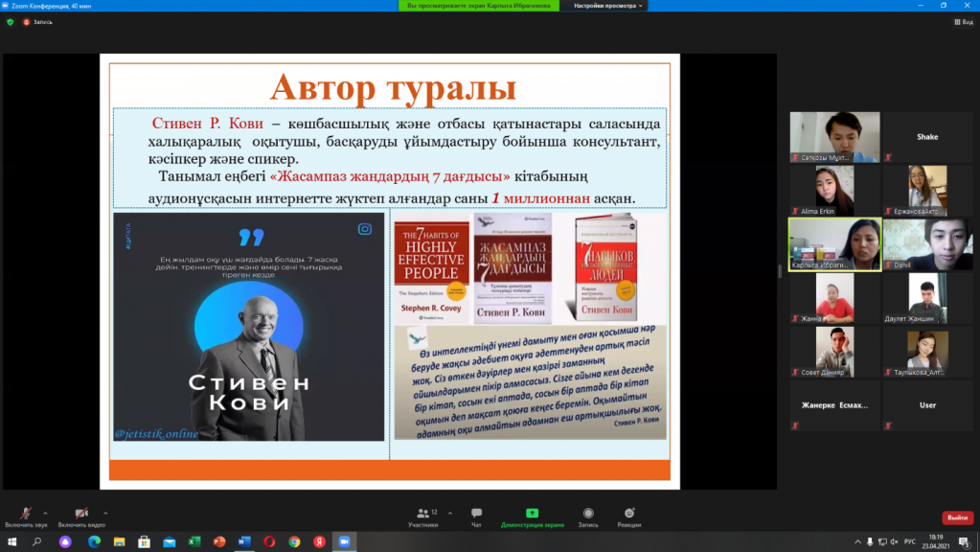The image size is (980, 552).
Task: Click the red name Стивен Р. Кови
Action: tap(208, 124)
